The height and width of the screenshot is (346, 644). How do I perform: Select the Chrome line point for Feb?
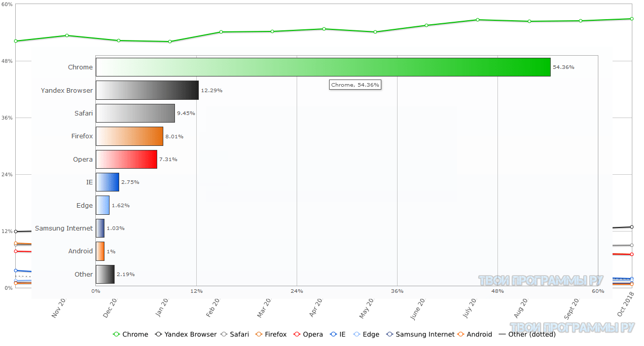221,32
